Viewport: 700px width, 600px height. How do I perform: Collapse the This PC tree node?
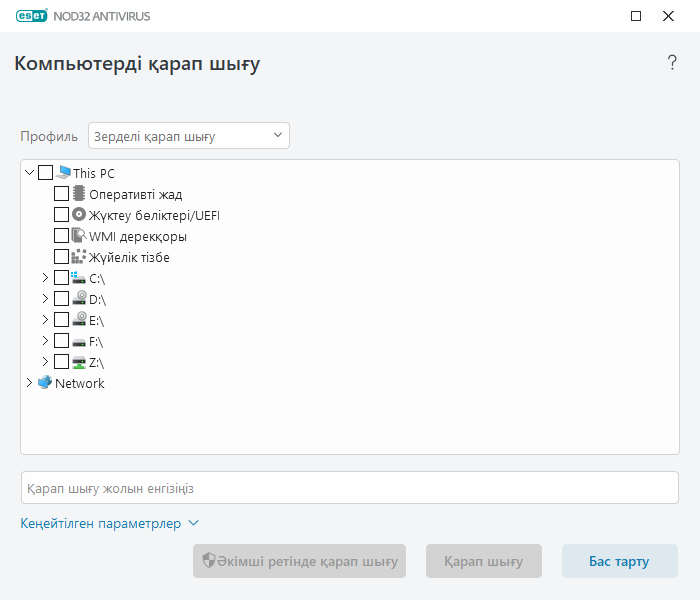click(29, 173)
